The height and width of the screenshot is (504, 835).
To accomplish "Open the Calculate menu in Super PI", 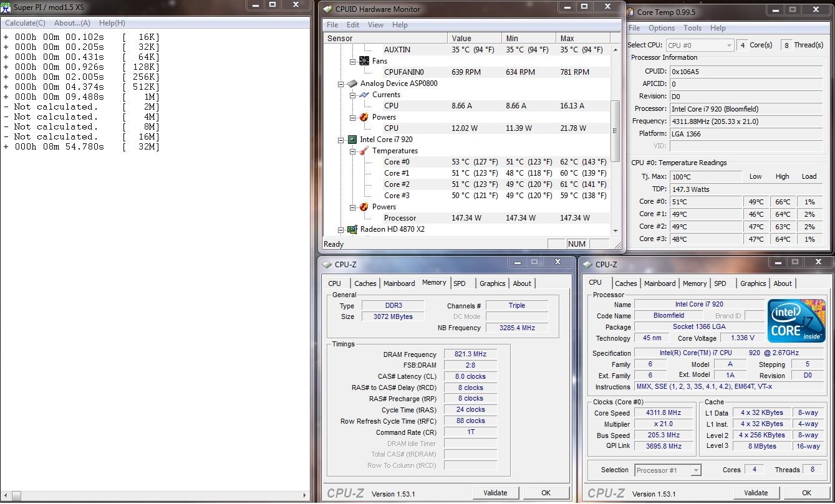I will coord(25,23).
